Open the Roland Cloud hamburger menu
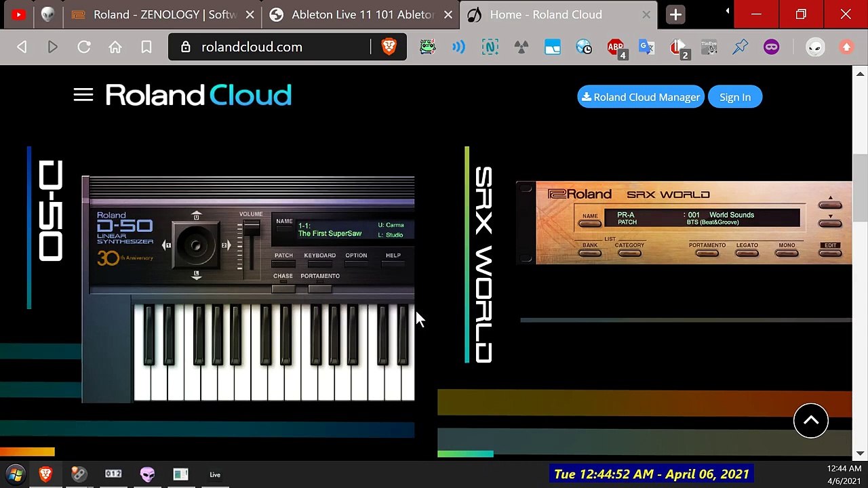Screen dimensions: 868x488 (83, 96)
